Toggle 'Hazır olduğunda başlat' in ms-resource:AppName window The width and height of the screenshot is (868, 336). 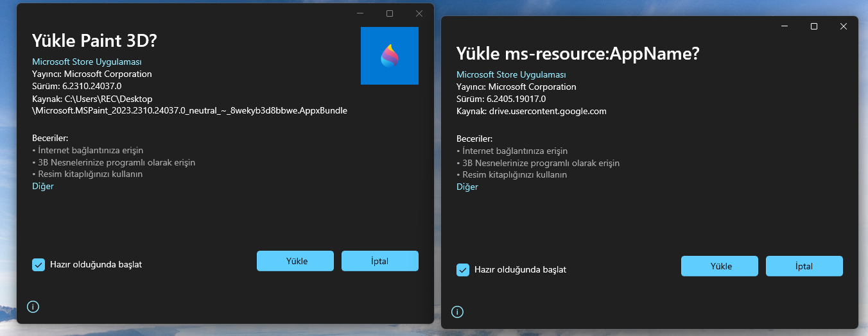coord(463,269)
